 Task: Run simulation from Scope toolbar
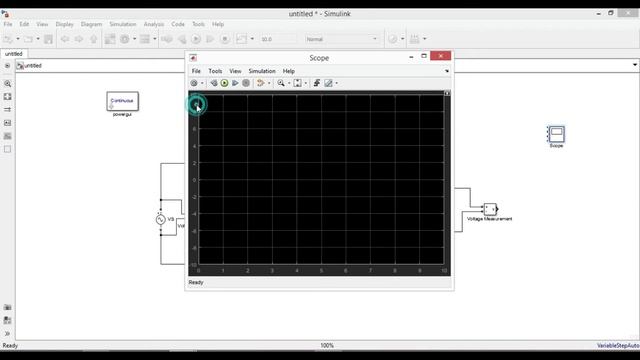[x=224, y=83]
